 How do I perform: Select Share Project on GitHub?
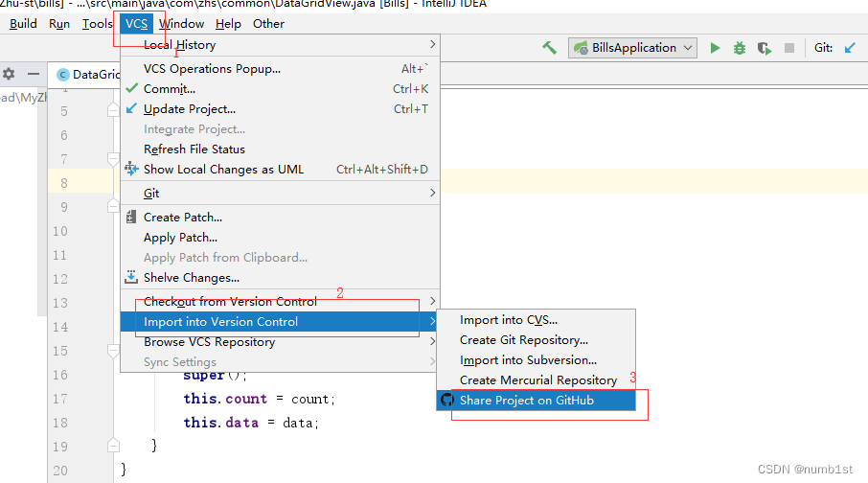tap(536, 400)
